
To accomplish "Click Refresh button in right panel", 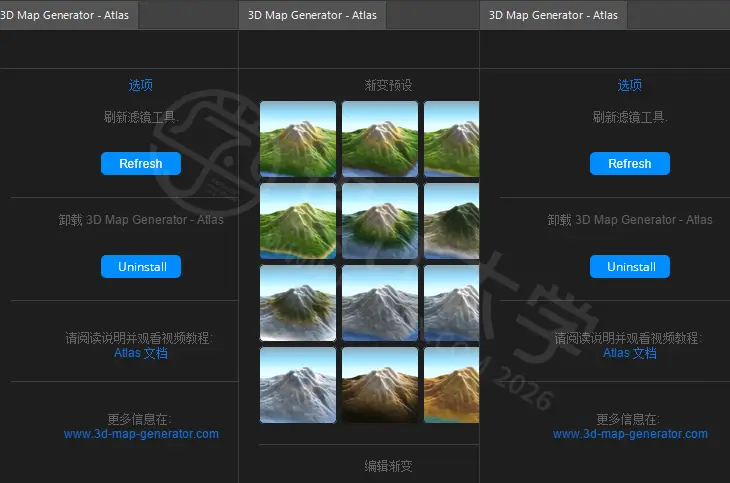I will coord(629,163).
